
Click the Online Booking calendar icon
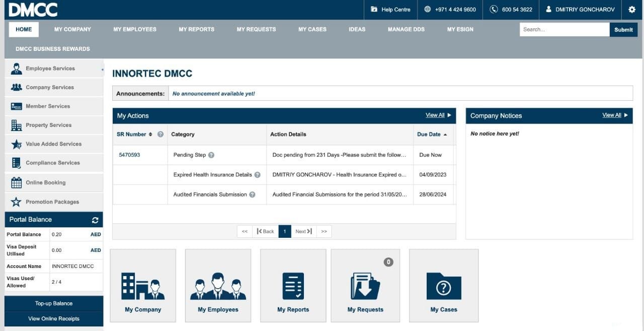[x=17, y=182]
